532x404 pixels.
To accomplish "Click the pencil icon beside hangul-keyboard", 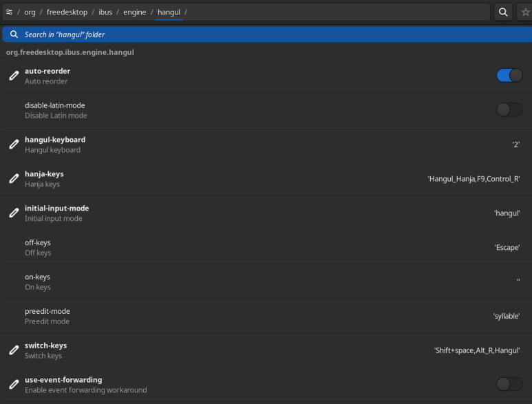I will tap(14, 144).
